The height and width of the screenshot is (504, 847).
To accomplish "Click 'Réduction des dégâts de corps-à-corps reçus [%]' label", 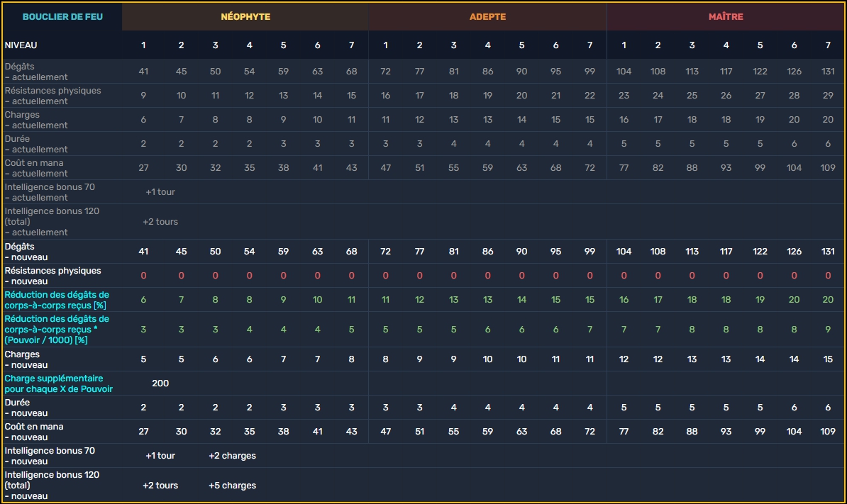I will (x=57, y=300).
